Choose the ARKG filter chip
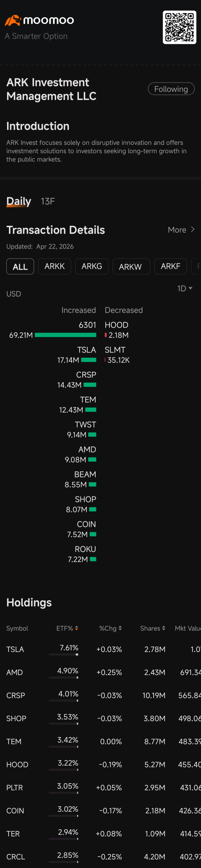The width and height of the screenshot is (201, 868). (92, 266)
